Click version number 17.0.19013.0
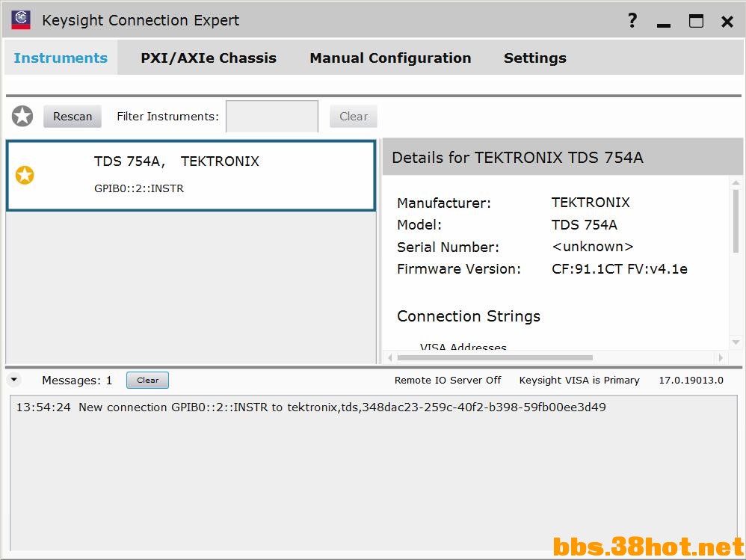The height and width of the screenshot is (560, 746). [x=691, y=380]
